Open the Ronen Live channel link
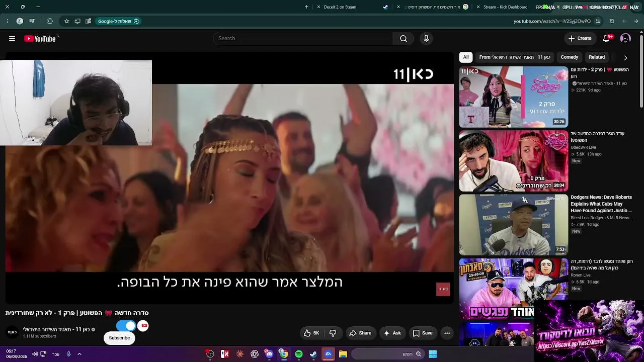The width and height of the screenshot is (644, 362). click(581, 275)
